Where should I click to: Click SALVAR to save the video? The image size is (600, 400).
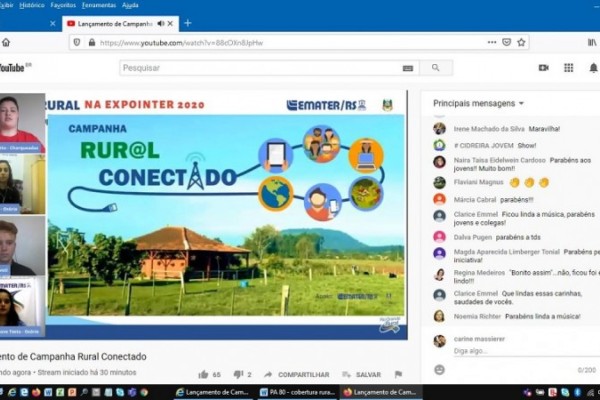[362, 375]
